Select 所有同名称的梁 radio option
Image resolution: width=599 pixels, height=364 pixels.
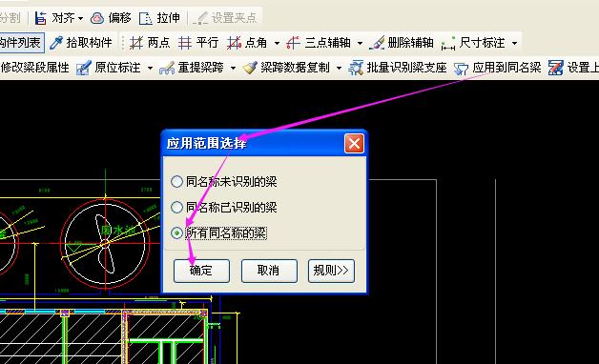(x=176, y=233)
